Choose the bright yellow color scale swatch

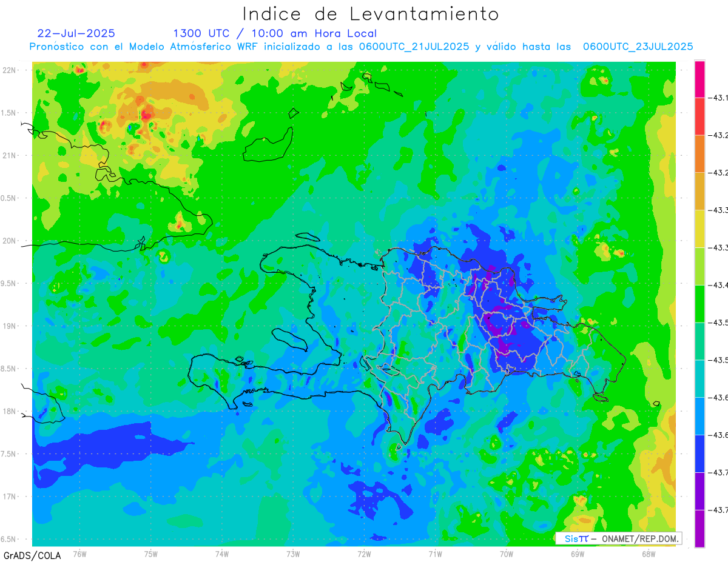[x=699, y=229]
